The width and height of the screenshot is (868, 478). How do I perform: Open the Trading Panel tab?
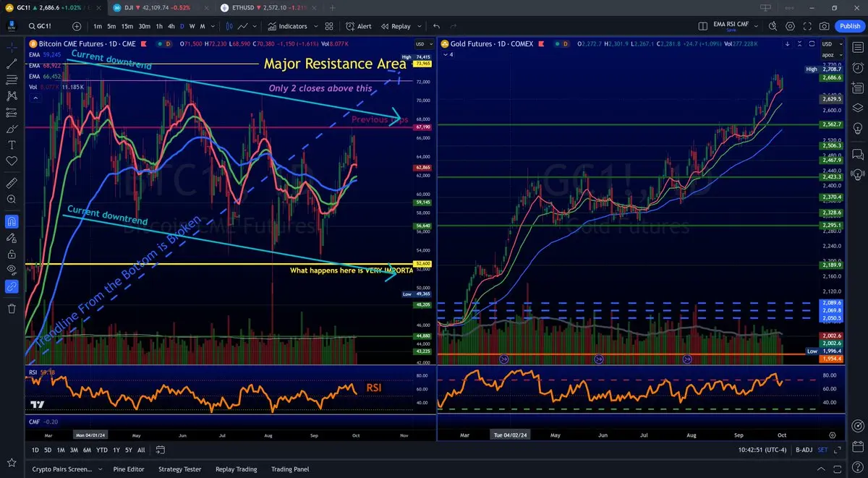(x=290, y=469)
